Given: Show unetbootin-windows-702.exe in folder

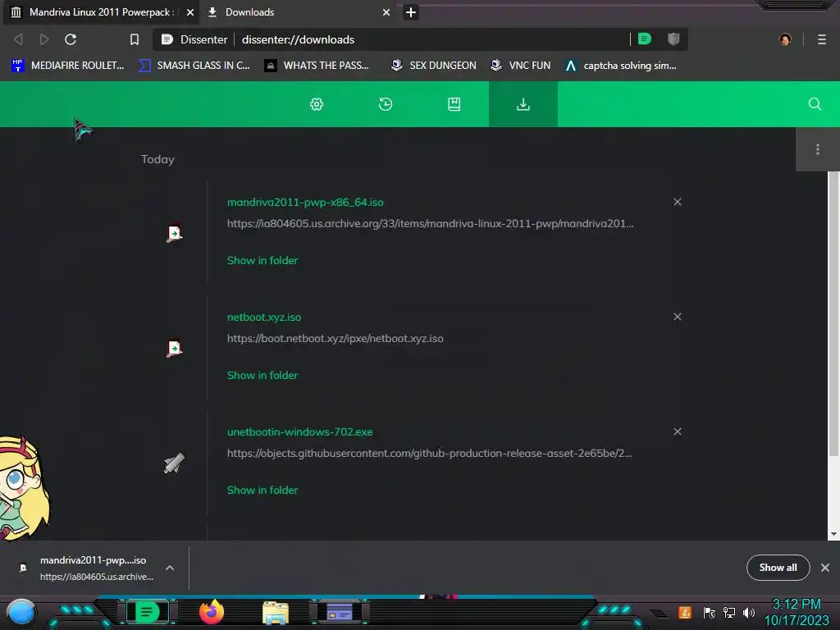Looking at the screenshot, I should (262, 491).
